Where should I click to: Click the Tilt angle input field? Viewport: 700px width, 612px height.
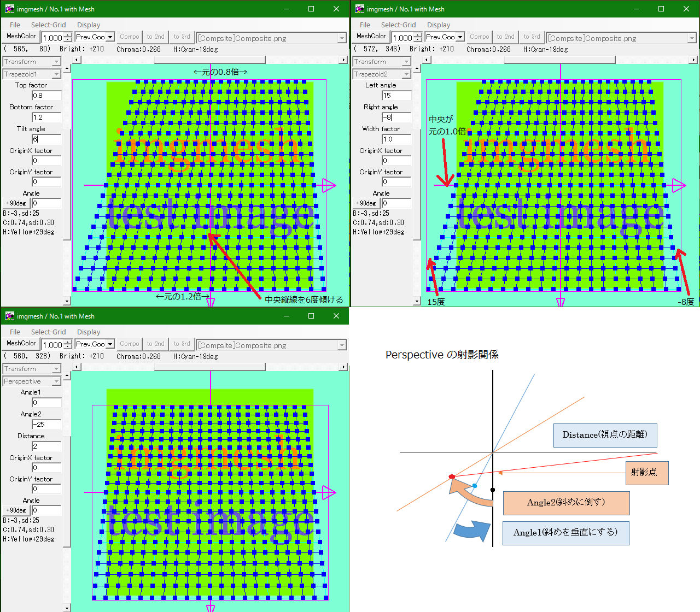coord(46,139)
